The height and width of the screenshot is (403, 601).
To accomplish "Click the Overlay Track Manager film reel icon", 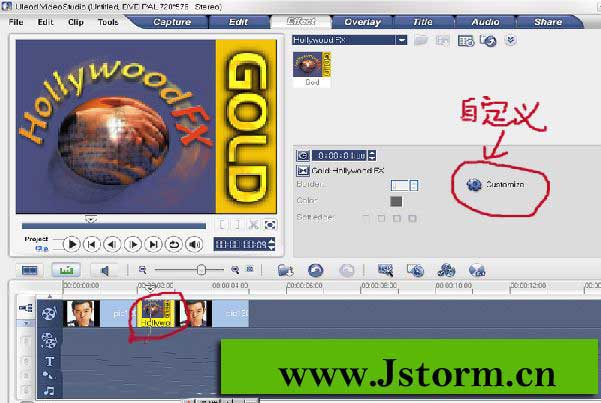I will tap(446, 271).
